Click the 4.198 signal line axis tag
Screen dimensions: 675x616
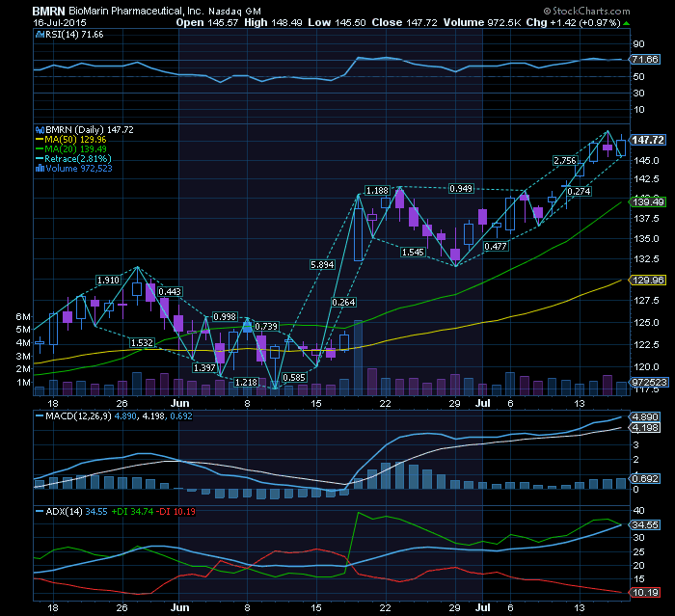(x=645, y=428)
